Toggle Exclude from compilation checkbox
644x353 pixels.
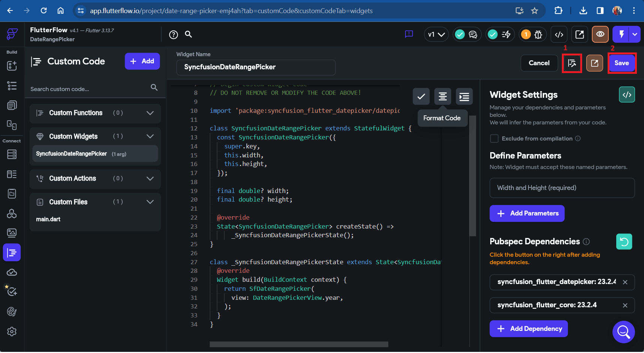(494, 139)
